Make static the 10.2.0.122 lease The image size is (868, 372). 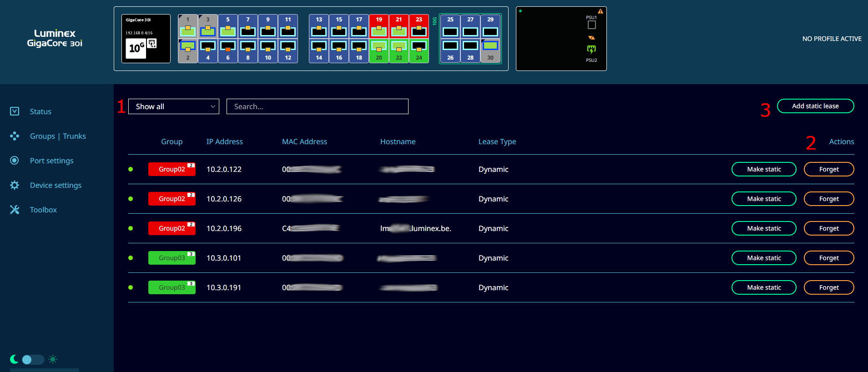point(763,169)
